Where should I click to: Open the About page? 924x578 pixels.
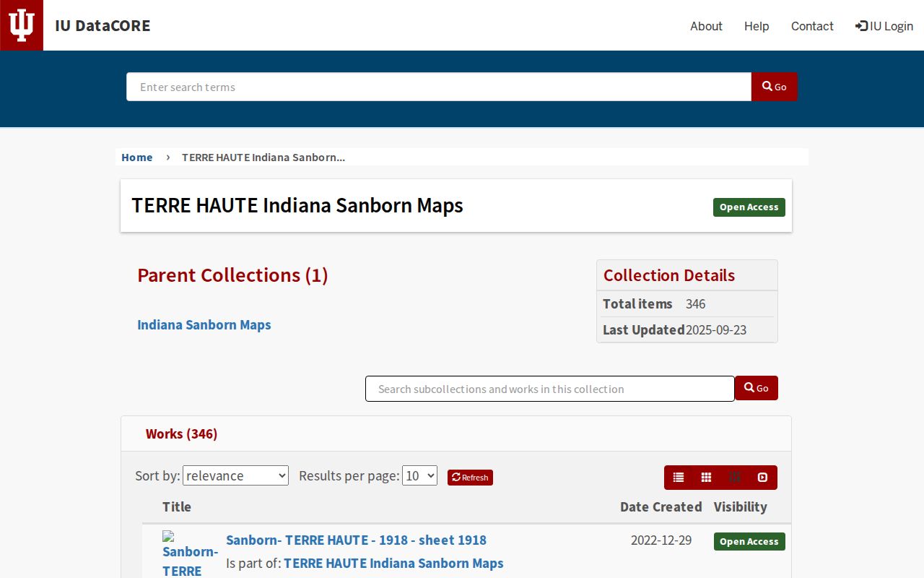[706, 26]
